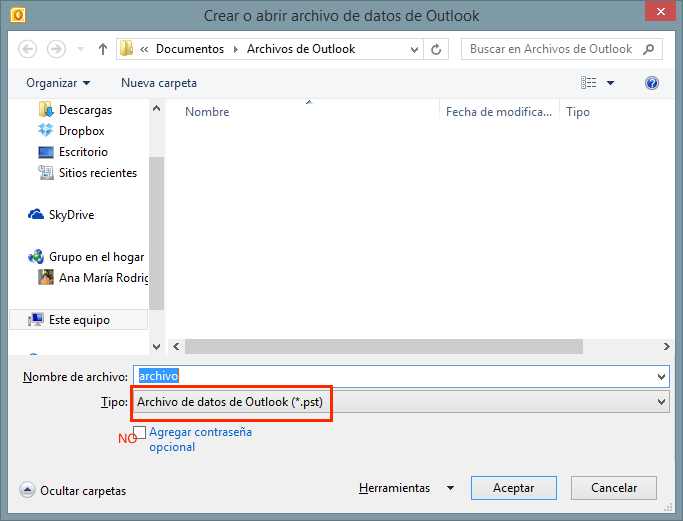Click the SkyDrive cloud icon

tap(36, 214)
